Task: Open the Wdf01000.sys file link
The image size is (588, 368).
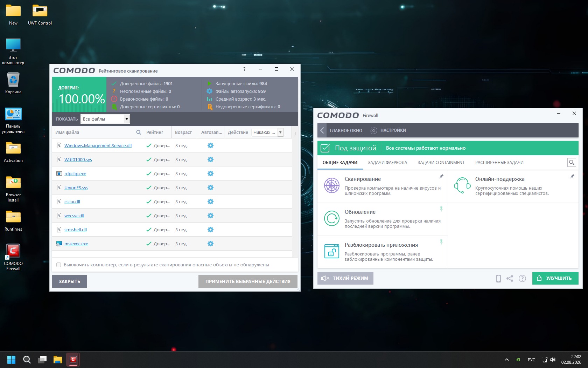Action: (78, 160)
